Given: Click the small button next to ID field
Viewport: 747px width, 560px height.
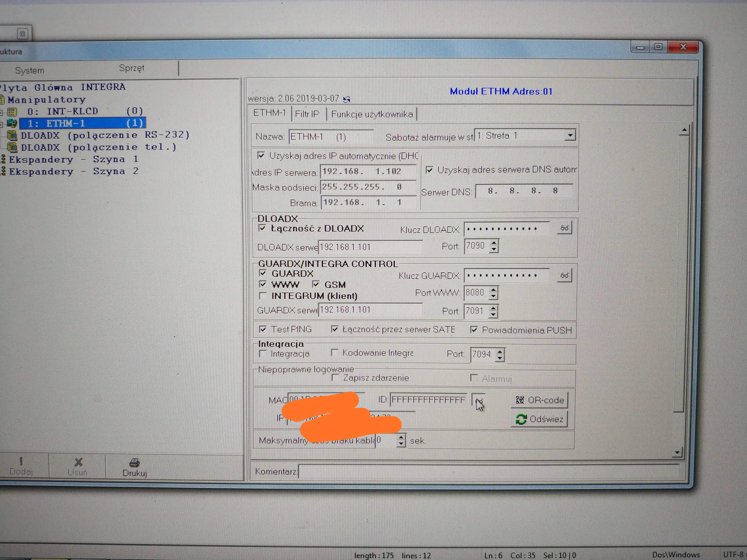Looking at the screenshot, I should [x=478, y=400].
